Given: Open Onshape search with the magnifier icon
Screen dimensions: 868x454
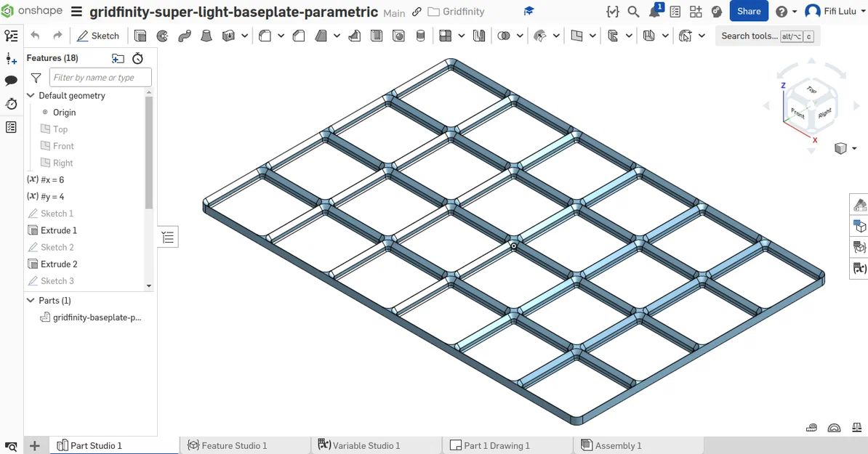Looking at the screenshot, I should [x=632, y=12].
